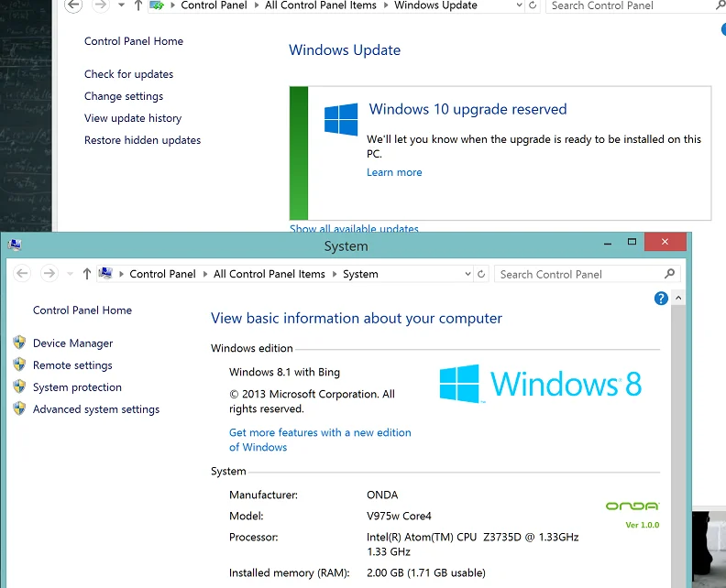The height and width of the screenshot is (588, 726).
Task: Click the Windows 8 logo
Action: [x=540, y=384]
